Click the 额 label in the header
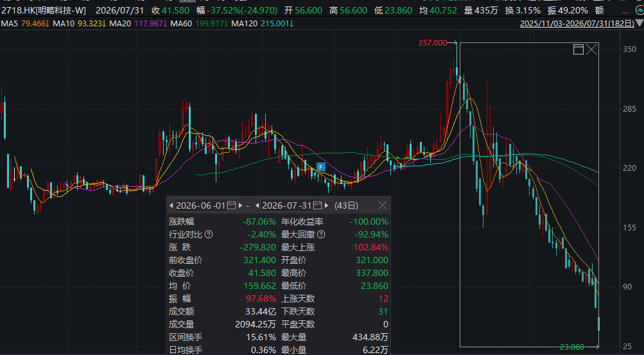Viewport: 644px width, 355px height. pyautogui.click(x=599, y=10)
